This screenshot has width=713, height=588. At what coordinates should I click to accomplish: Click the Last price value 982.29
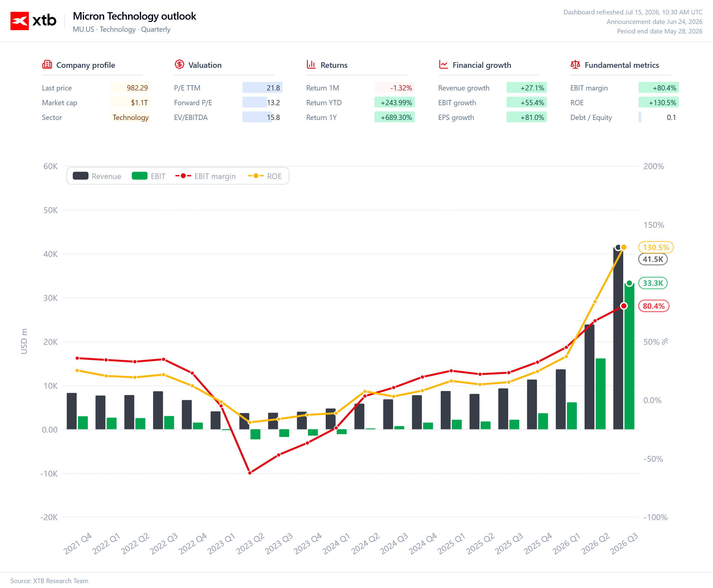click(130, 88)
